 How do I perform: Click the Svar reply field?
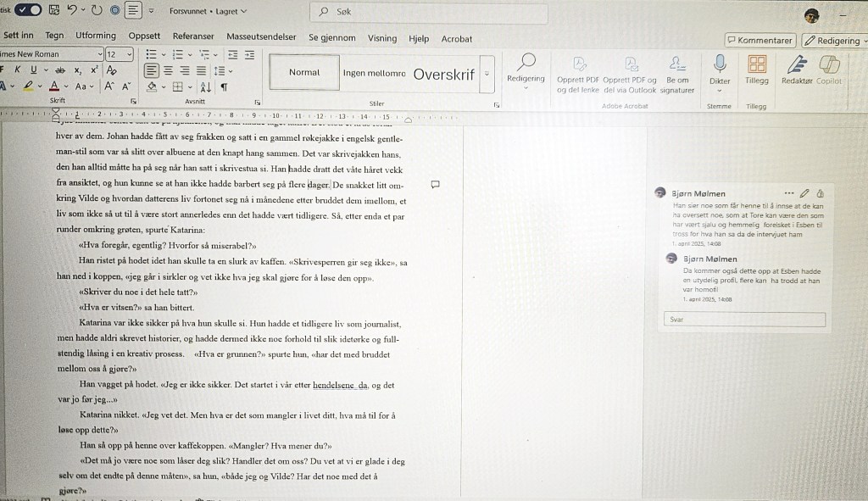click(743, 320)
